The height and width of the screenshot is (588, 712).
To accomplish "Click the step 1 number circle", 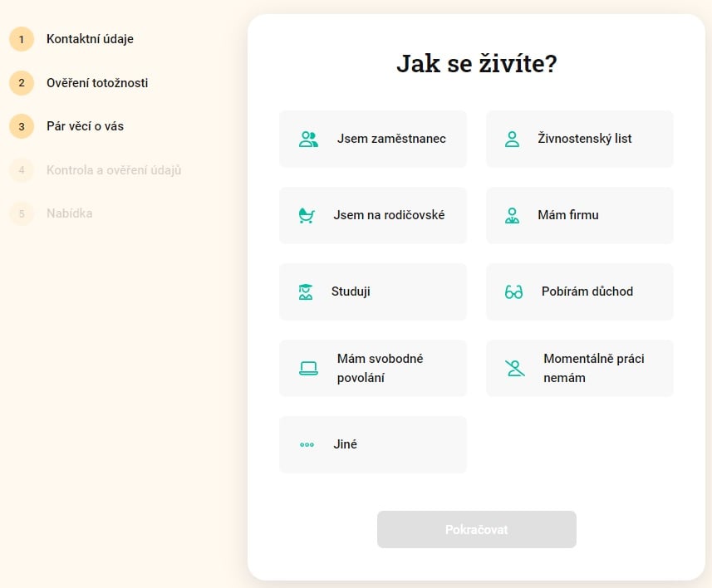I will point(22,39).
